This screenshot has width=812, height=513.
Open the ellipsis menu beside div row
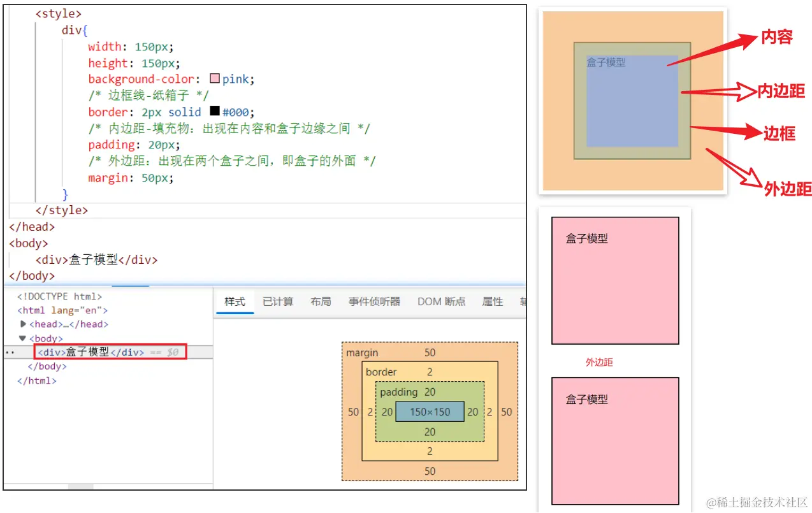pos(10,352)
